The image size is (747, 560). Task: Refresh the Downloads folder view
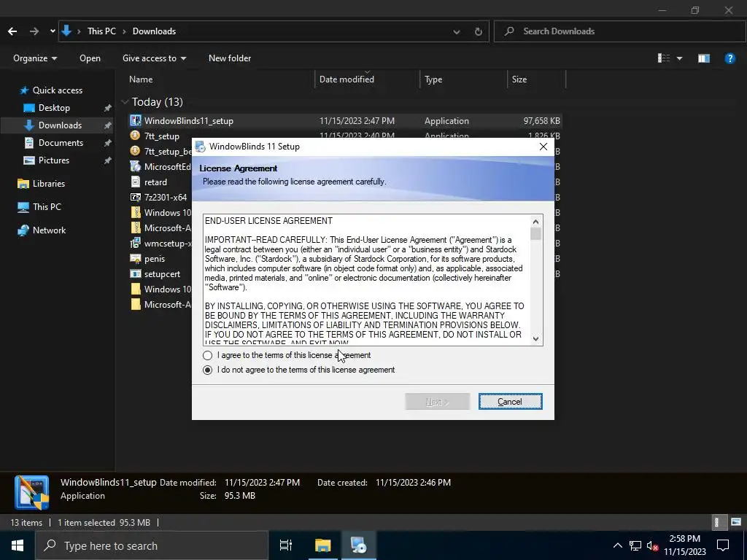coord(479,31)
